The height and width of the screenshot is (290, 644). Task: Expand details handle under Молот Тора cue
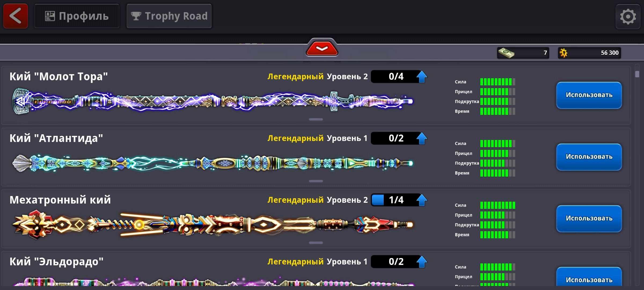(316, 119)
